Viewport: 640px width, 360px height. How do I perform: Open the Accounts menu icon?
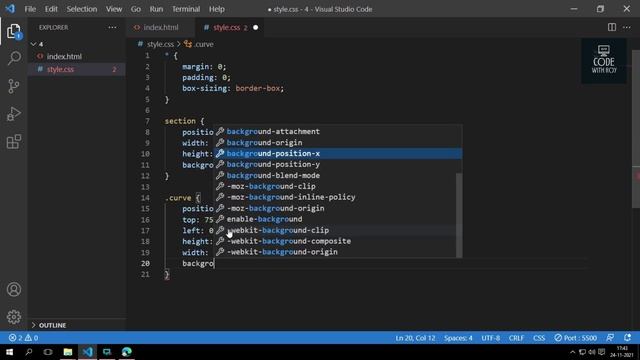14,289
